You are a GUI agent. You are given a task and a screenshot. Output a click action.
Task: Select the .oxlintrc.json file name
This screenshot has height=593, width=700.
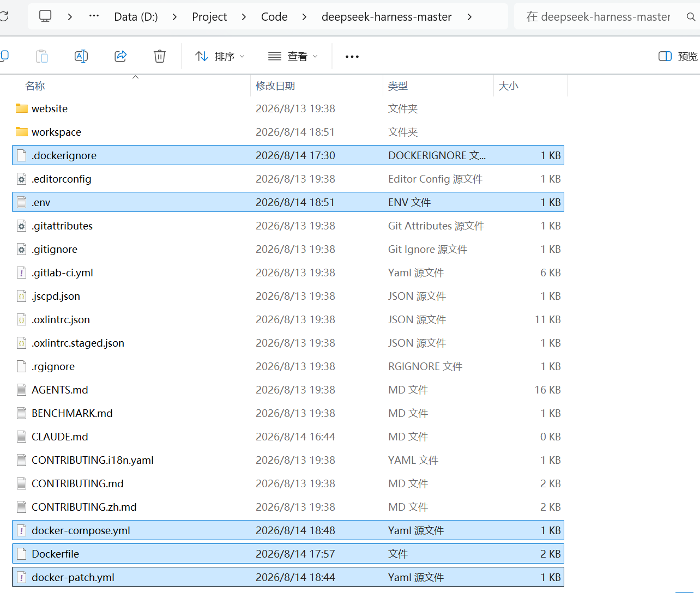[61, 319]
